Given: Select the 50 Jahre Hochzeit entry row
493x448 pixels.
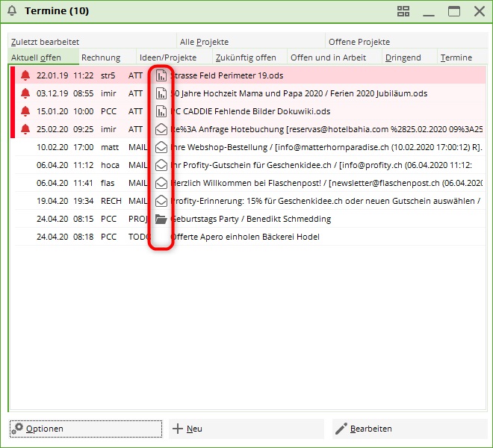Looking at the screenshot, I should pyautogui.click(x=299, y=93).
